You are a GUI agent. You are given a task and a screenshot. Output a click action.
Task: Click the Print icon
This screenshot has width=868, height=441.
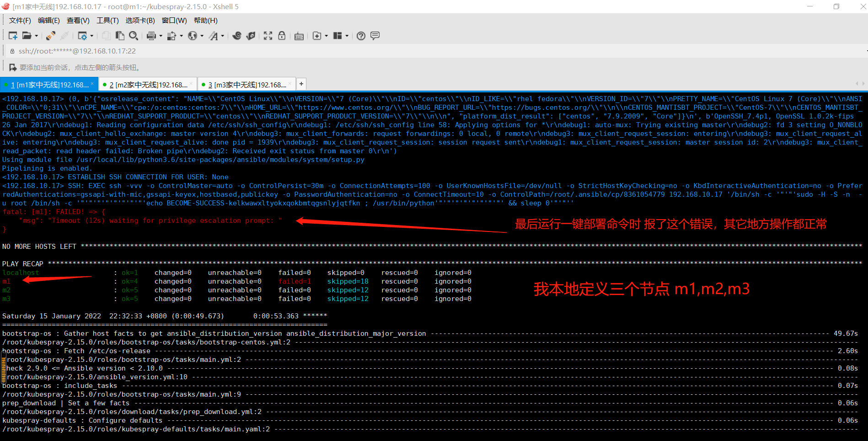click(151, 36)
